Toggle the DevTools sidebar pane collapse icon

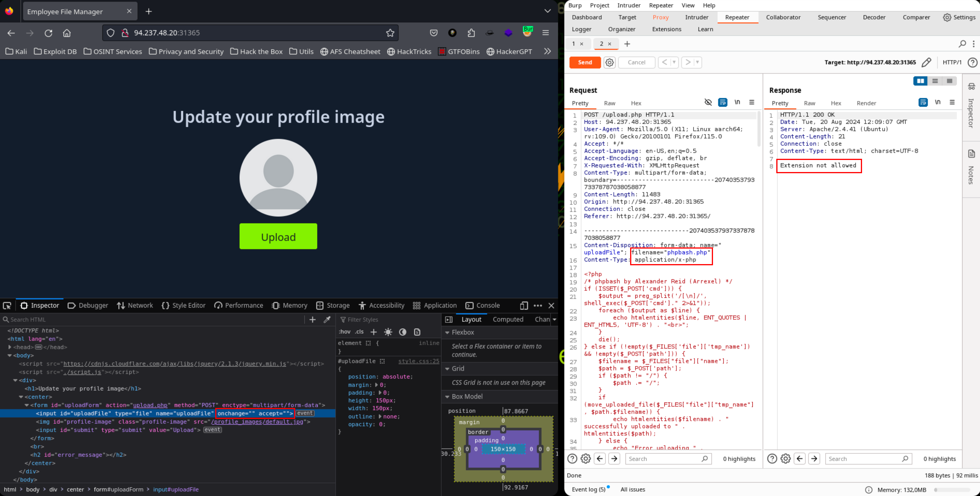click(x=449, y=320)
